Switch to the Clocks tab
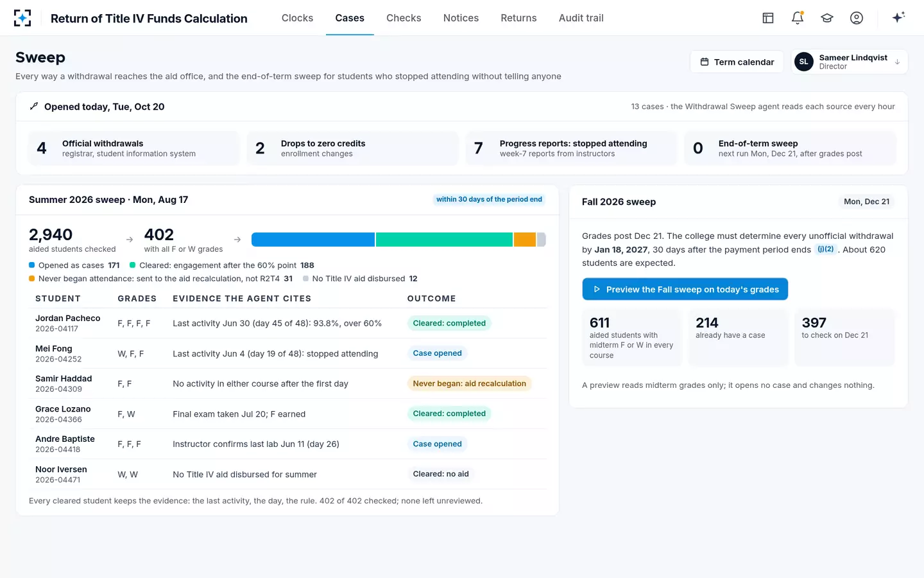Screen dimensions: 924x578 point(297,18)
